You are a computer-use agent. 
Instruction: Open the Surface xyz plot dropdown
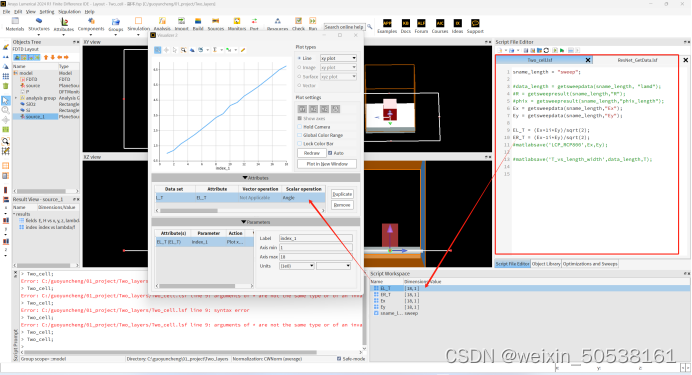point(338,77)
